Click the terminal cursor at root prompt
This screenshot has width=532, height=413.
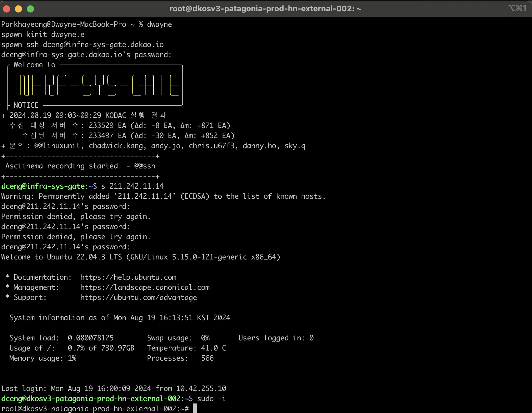pyautogui.click(x=195, y=409)
